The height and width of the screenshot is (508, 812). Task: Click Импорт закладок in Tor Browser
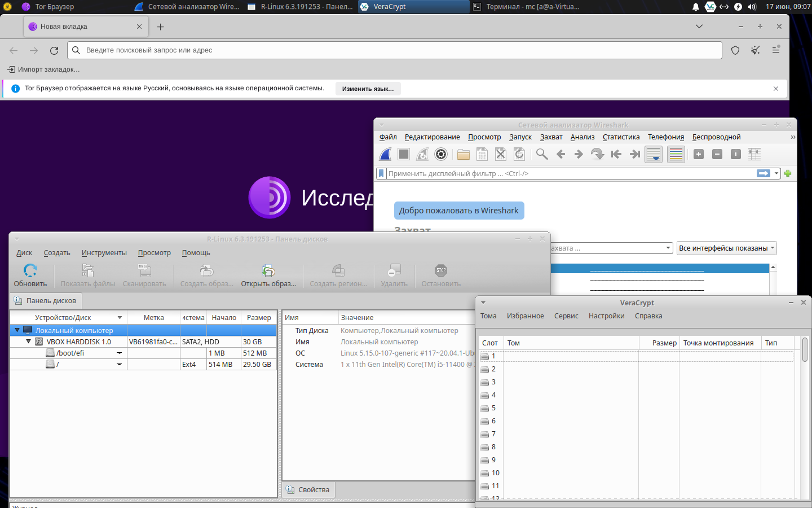pos(43,69)
